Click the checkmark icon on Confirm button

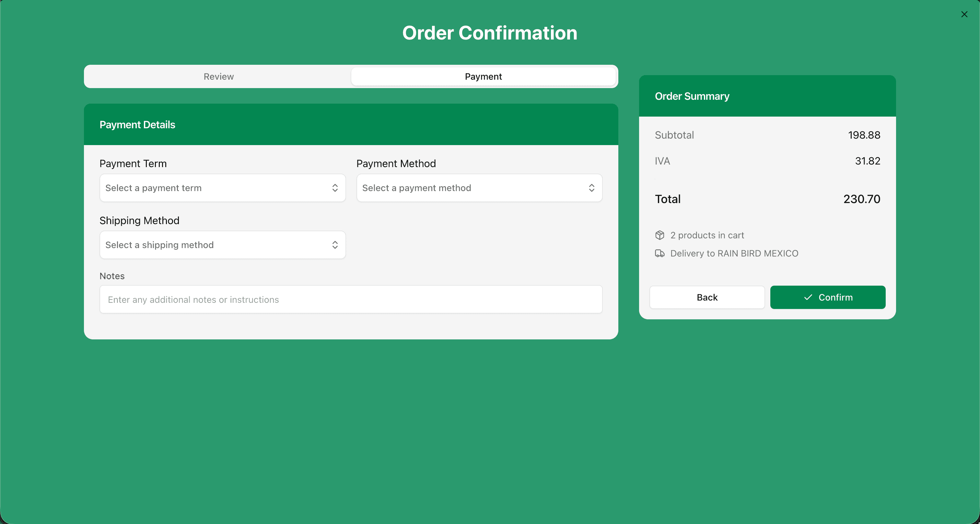tap(808, 297)
